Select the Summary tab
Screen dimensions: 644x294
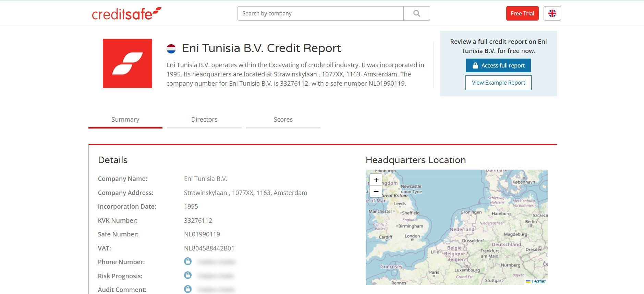(125, 120)
